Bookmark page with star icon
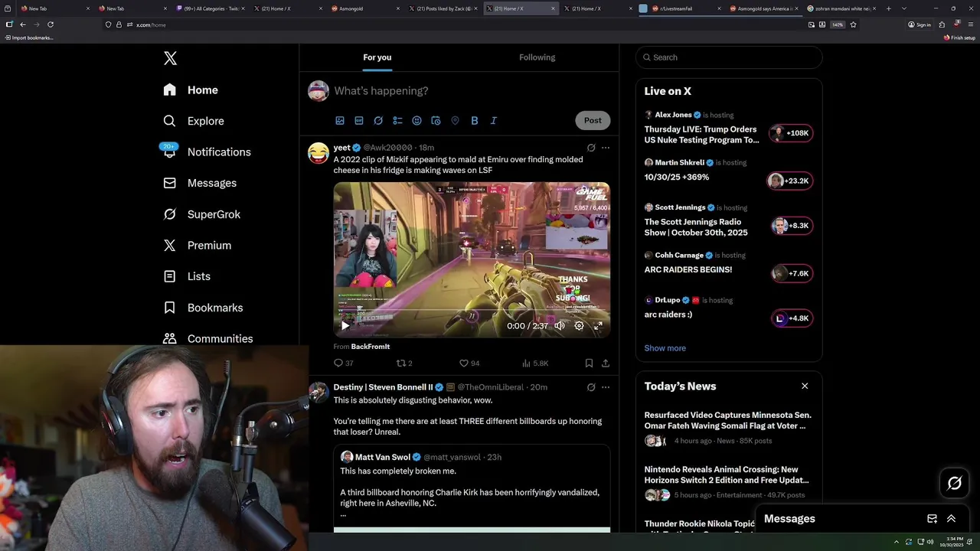Viewport: 980px width, 551px height. (x=853, y=24)
